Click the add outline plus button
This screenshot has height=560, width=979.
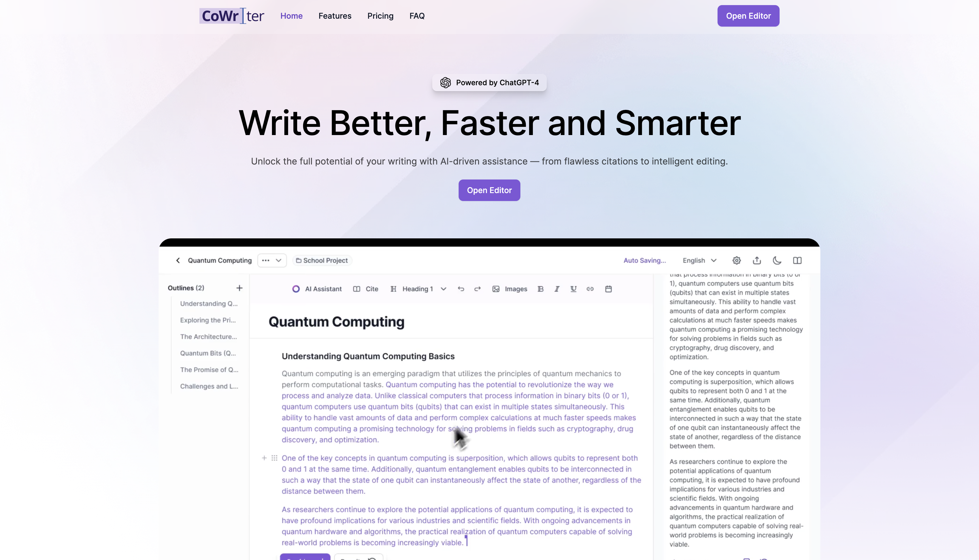point(239,288)
